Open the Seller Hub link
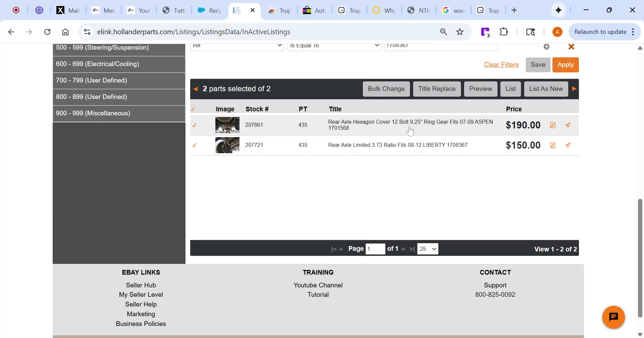644x338 pixels. [x=141, y=285]
